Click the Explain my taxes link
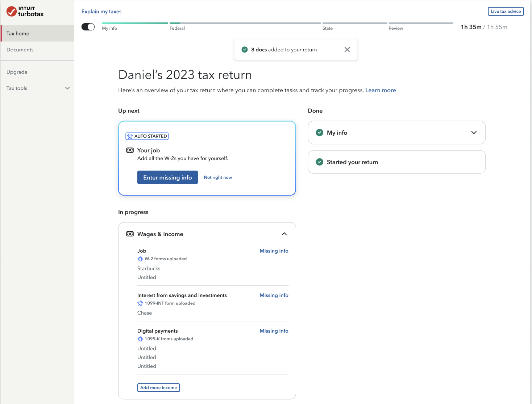532x404 pixels. click(x=101, y=12)
